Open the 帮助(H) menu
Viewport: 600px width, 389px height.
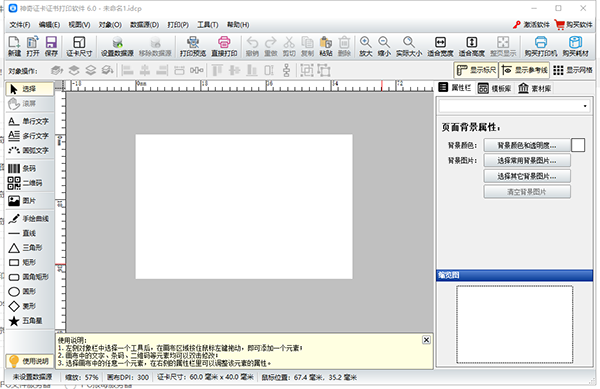(x=238, y=25)
